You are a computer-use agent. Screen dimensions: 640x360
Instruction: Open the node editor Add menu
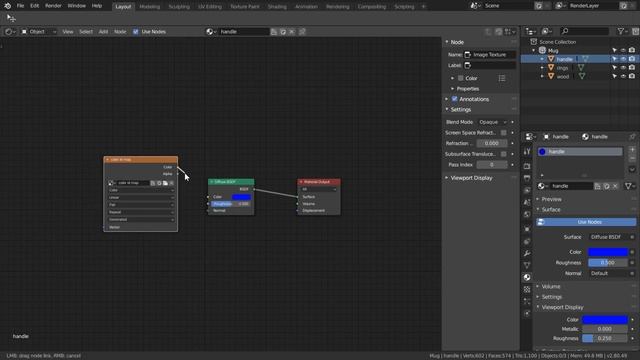click(103, 31)
